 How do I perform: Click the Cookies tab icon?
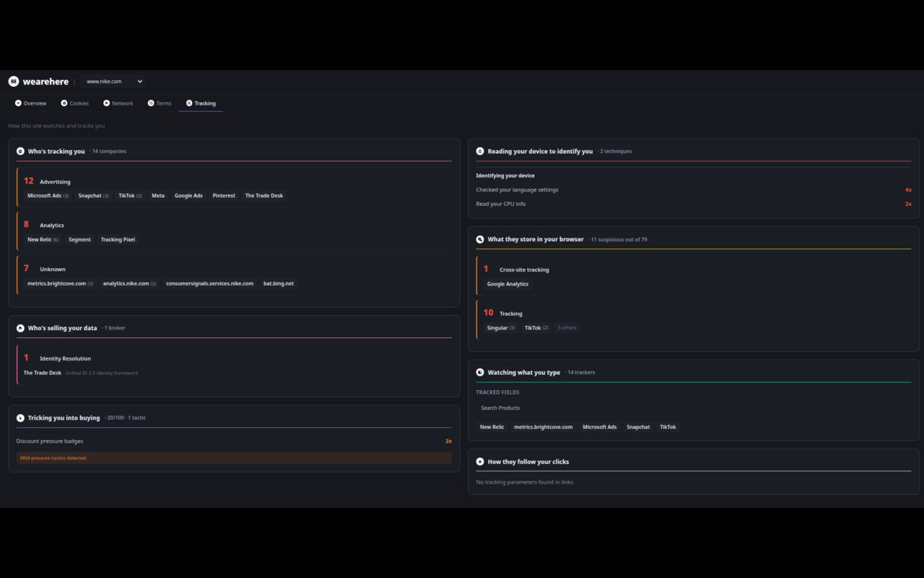click(64, 103)
